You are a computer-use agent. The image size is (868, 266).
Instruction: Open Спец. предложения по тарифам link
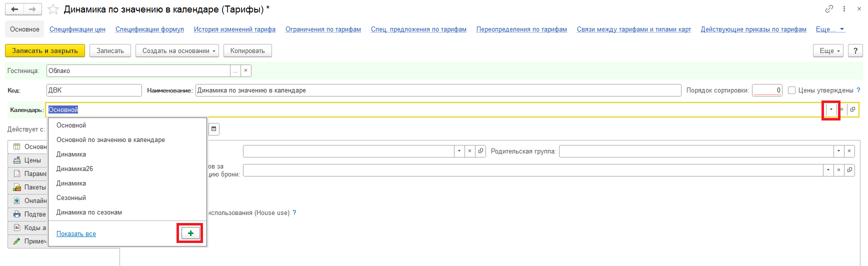coord(418,29)
